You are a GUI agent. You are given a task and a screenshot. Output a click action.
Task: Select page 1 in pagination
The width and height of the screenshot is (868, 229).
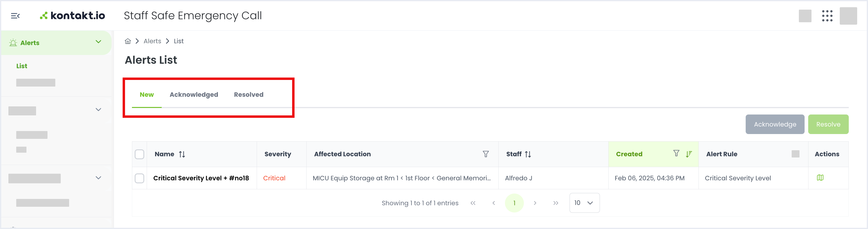[x=514, y=203]
